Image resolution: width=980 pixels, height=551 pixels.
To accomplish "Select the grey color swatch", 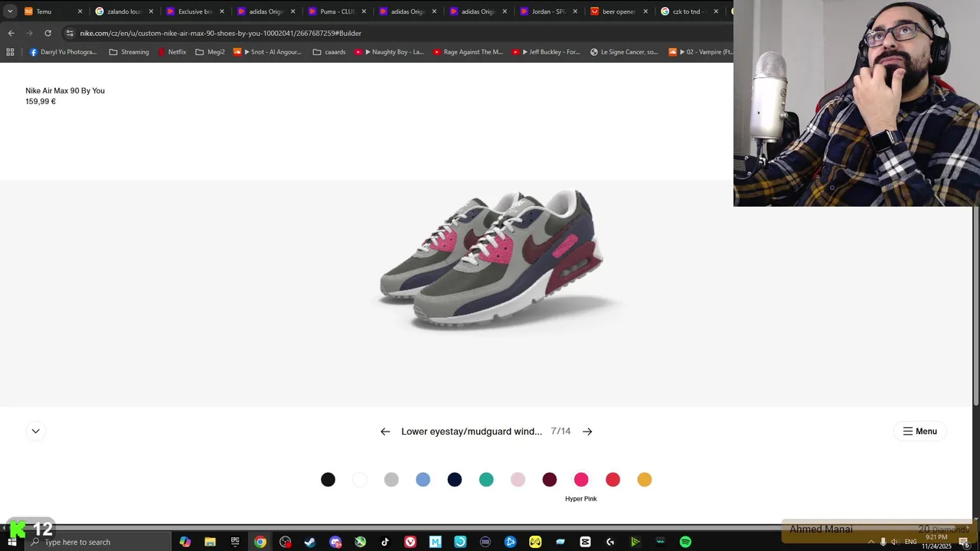I will 391,479.
